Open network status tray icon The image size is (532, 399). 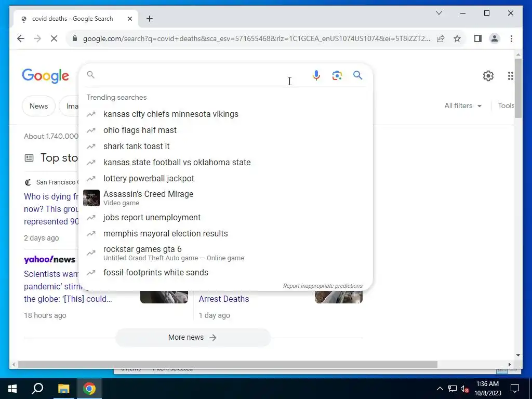click(x=453, y=389)
